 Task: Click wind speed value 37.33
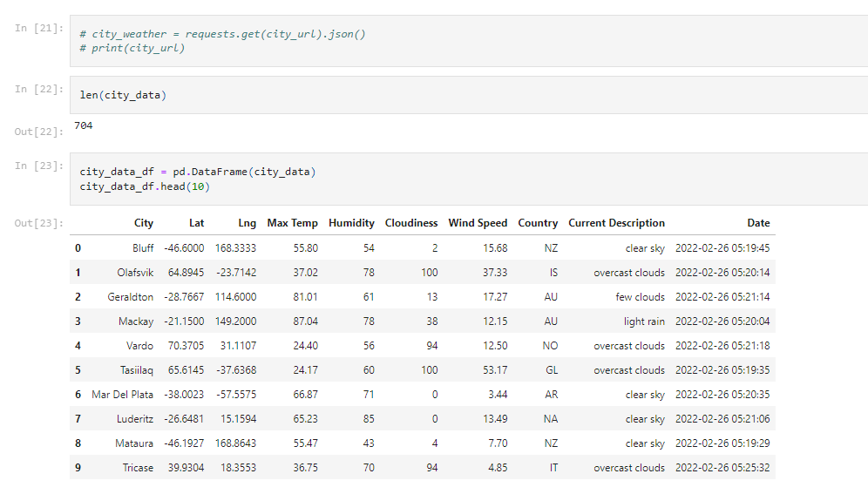point(495,273)
